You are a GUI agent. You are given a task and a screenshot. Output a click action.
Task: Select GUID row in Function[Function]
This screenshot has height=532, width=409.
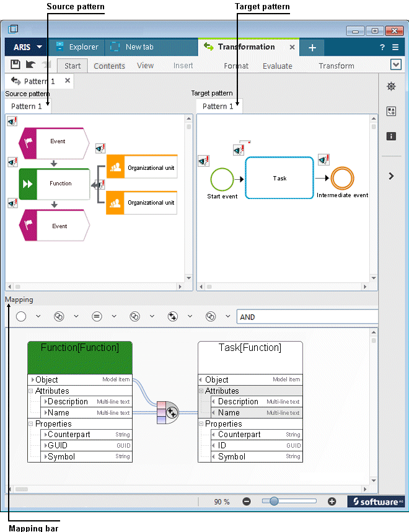(86, 445)
